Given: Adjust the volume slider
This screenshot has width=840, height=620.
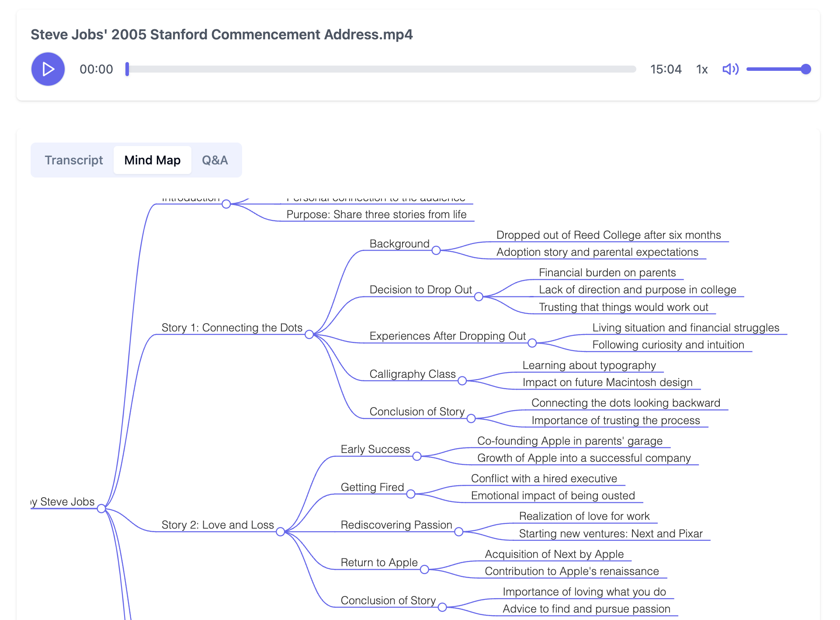Looking at the screenshot, I should pyautogui.click(x=778, y=69).
